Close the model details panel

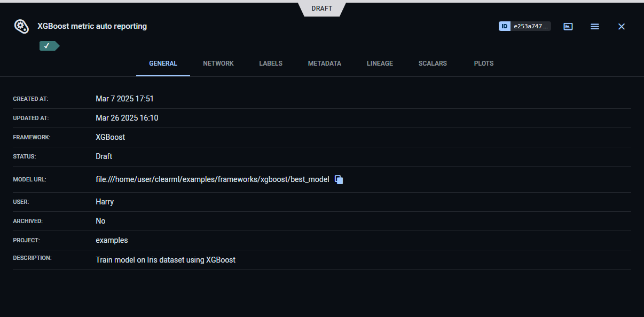click(621, 26)
